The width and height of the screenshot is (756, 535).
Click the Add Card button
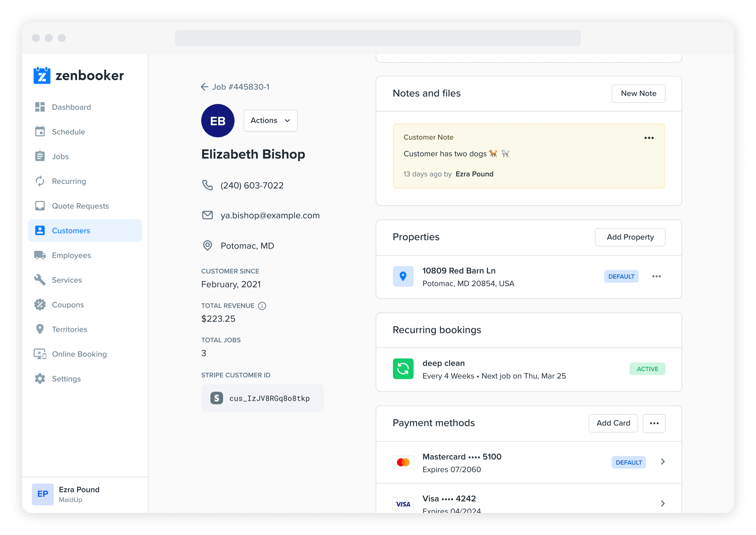613,423
